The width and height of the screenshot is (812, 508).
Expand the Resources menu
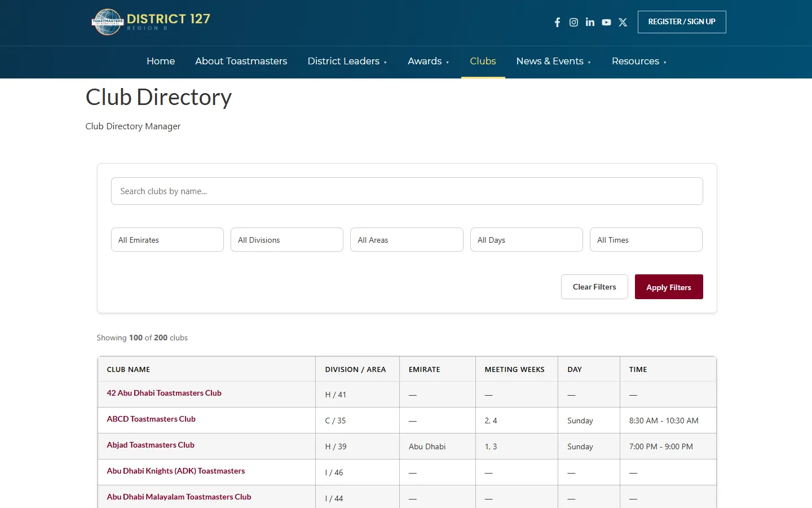point(639,61)
